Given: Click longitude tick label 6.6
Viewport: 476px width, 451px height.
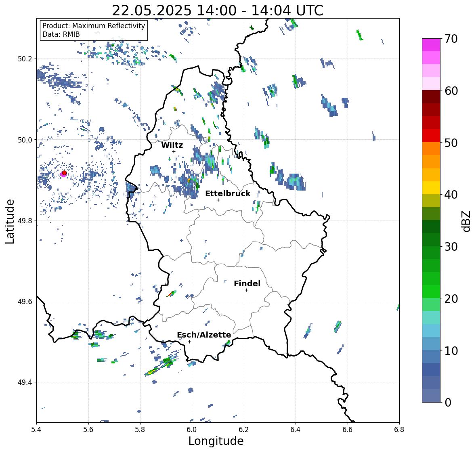Looking at the screenshot, I should [x=348, y=429].
